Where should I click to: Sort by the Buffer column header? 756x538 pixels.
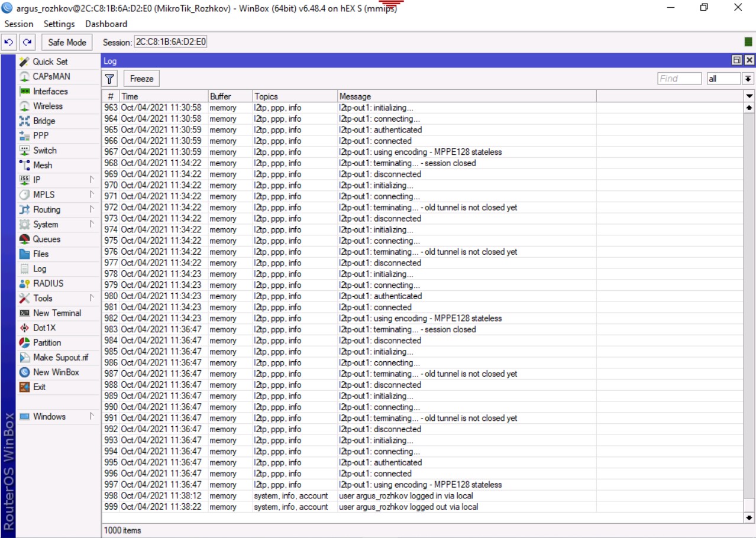point(231,96)
